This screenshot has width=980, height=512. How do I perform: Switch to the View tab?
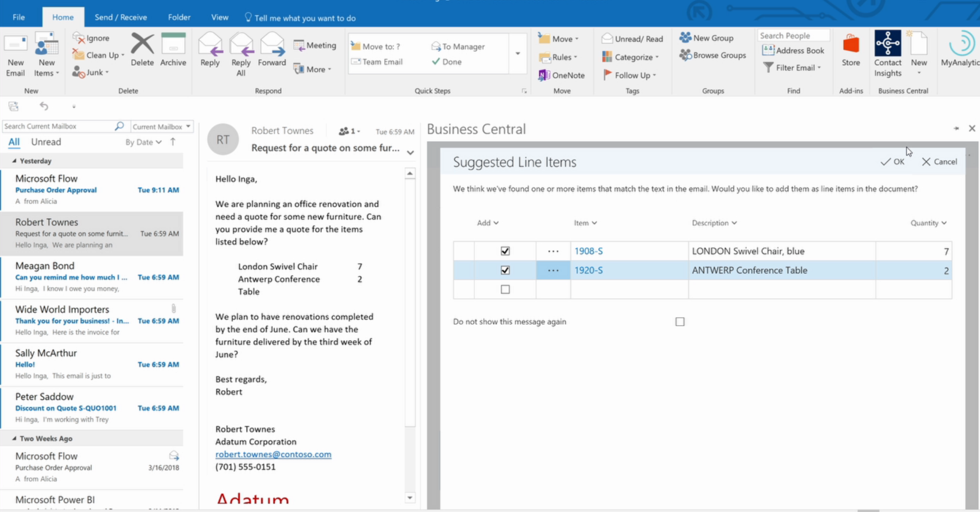(220, 17)
